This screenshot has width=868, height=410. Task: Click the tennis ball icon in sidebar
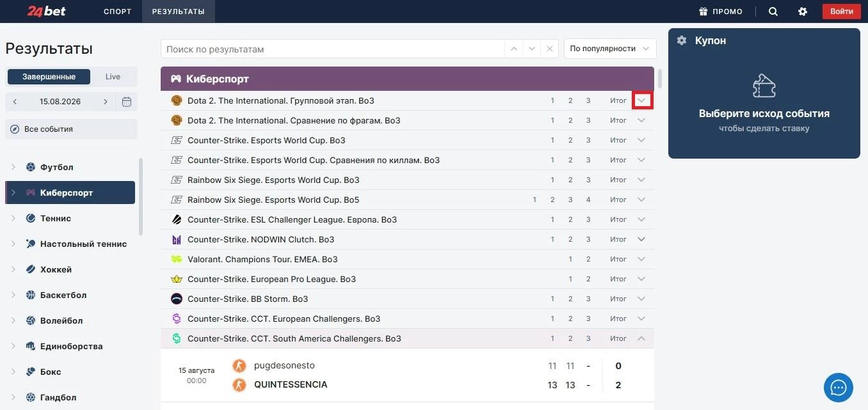coord(31,218)
